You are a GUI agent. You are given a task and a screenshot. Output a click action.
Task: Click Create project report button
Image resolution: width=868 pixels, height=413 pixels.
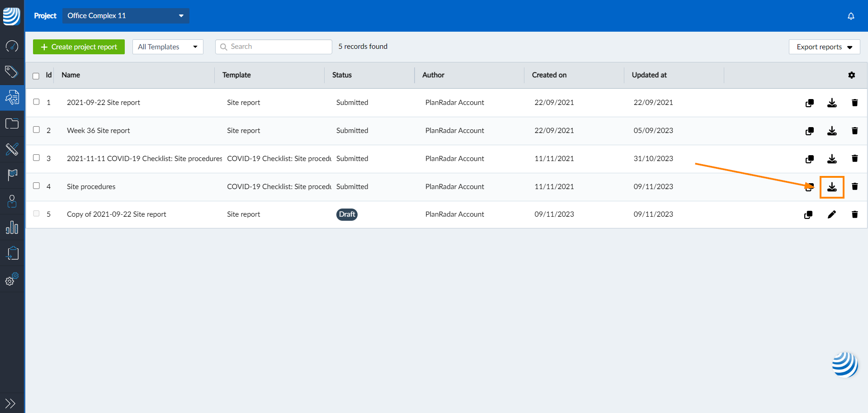coord(79,47)
